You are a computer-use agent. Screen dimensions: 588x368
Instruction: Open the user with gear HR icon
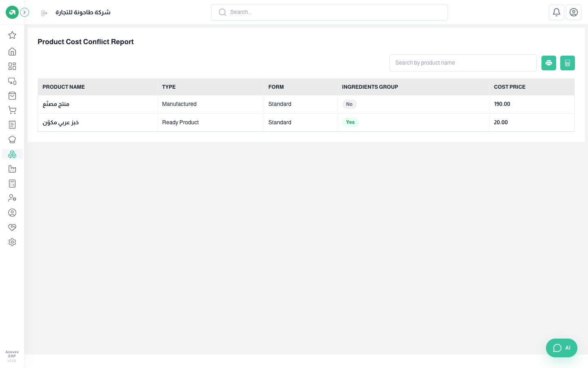[x=12, y=198]
